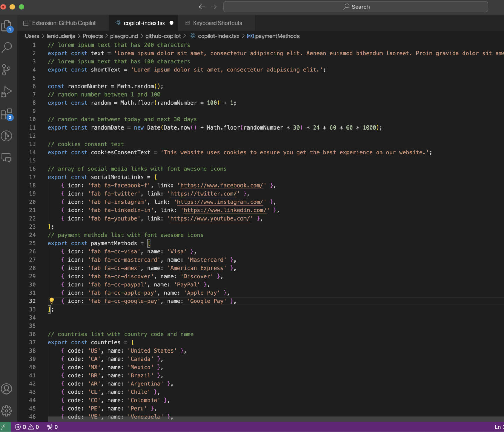Expand the github-copilot breadcrumb folder
504x432 pixels.
tap(163, 36)
